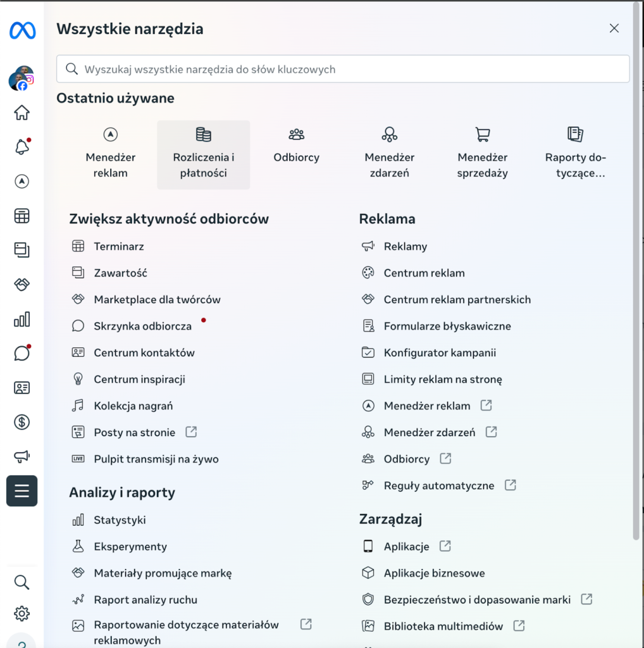Viewport: 644px width, 648px height.
Task: Click the tools keyword search field
Action: (x=343, y=69)
